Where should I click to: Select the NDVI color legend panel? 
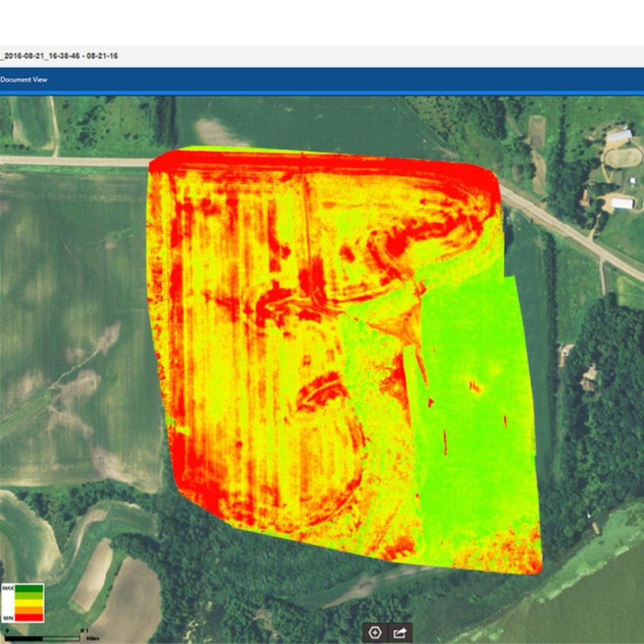click(24, 602)
